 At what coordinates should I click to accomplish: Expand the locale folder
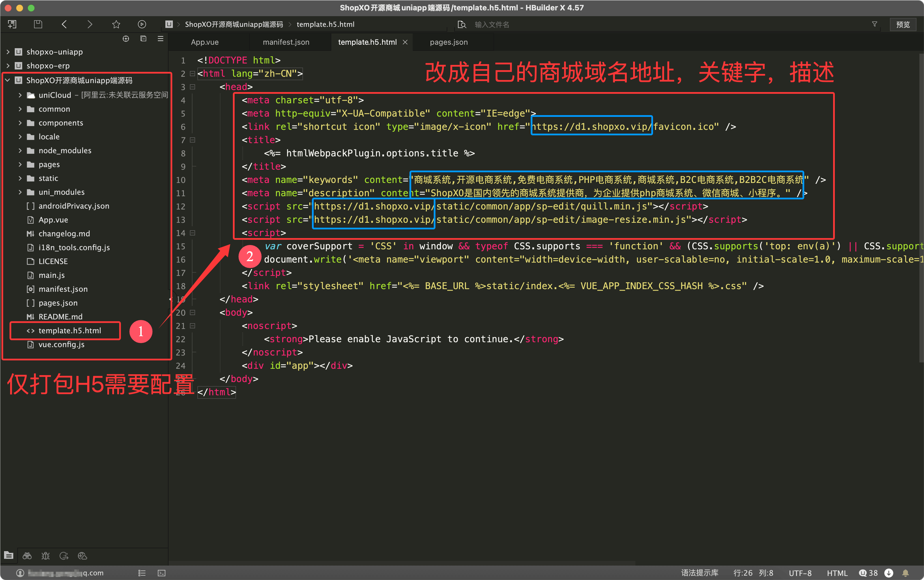tap(20, 136)
